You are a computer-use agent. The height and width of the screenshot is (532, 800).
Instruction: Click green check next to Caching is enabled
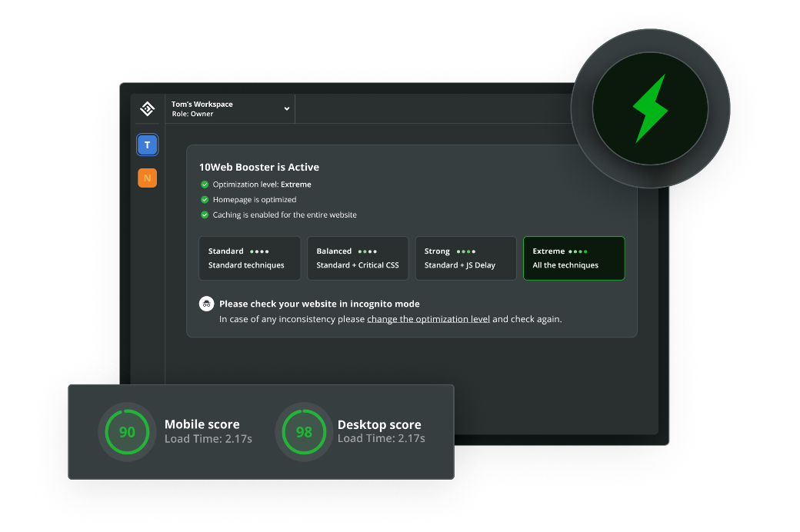205,214
